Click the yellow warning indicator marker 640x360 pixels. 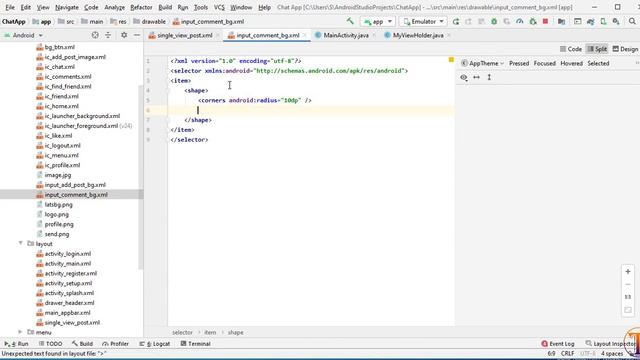click(x=451, y=60)
